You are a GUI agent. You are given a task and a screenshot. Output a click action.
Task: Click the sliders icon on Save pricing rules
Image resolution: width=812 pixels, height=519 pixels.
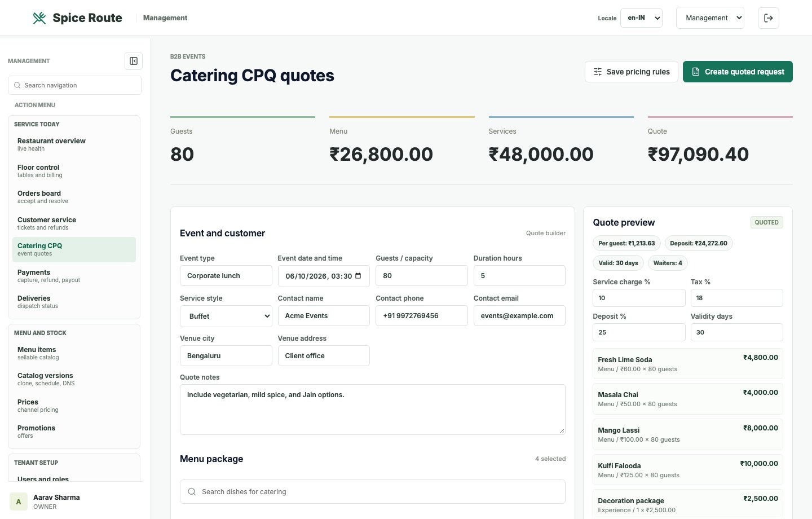(x=598, y=72)
